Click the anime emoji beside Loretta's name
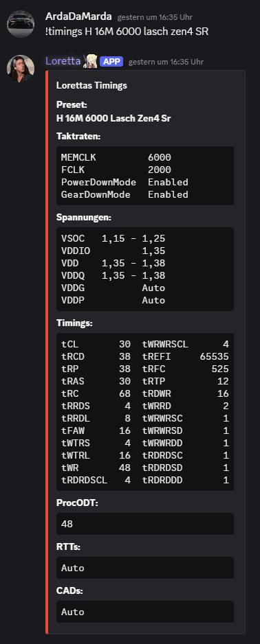 91,61
